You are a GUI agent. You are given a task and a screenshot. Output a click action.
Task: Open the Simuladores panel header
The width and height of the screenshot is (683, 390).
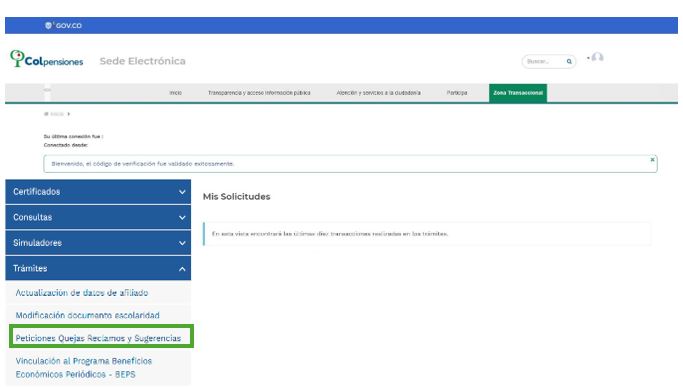coord(98,243)
